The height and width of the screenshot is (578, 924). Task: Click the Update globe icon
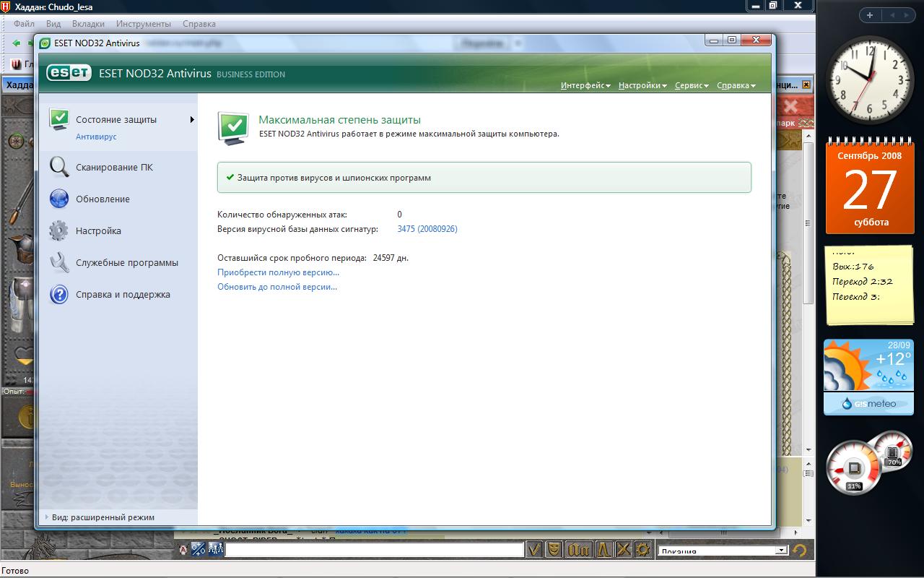coord(59,199)
